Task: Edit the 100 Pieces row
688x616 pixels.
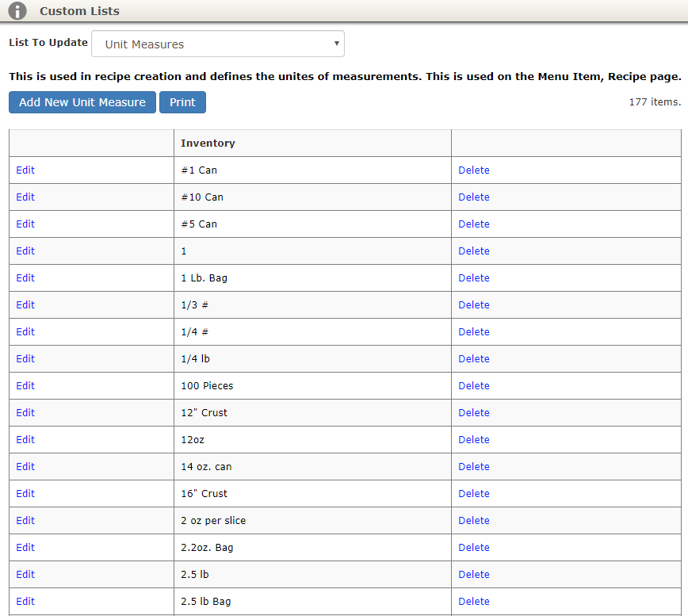Action: coord(25,386)
